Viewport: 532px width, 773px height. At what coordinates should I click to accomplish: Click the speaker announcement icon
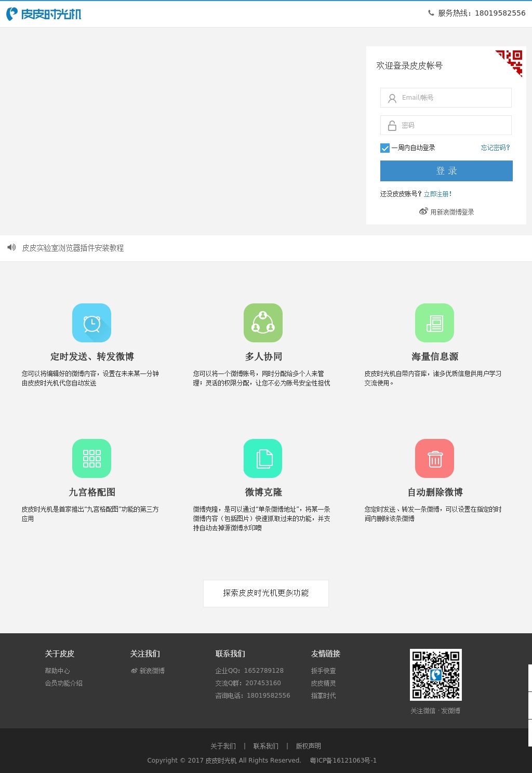(x=11, y=247)
